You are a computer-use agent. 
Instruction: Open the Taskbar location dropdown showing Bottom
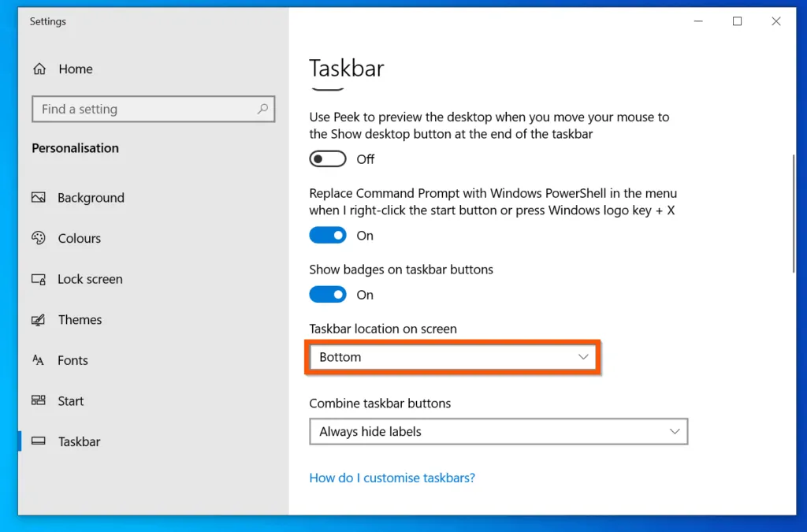tap(452, 357)
